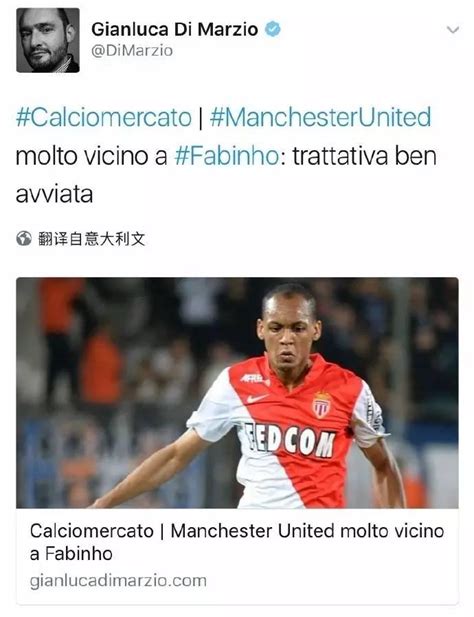Tap the 翻译自意大利文 translation label
This screenshot has width=474, height=617.
click(x=92, y=239)
